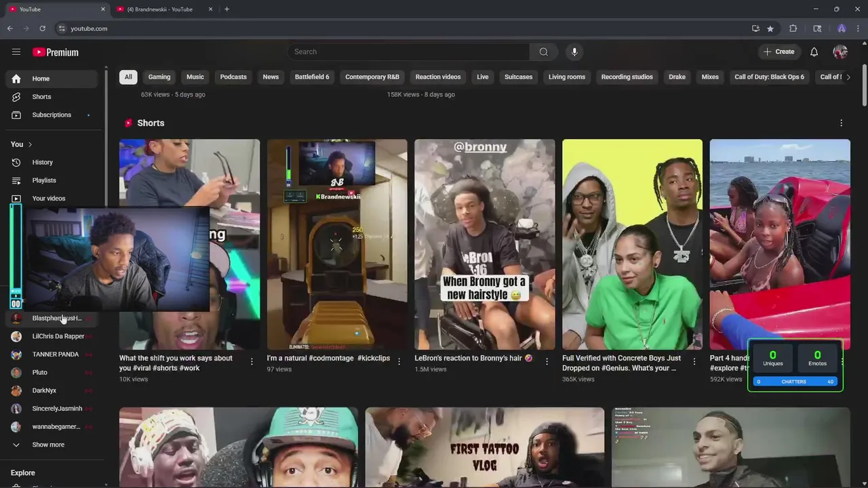Open Chrome three-dot menu
The height and width of the screenshot is (488, 868).
pos(858,28)
